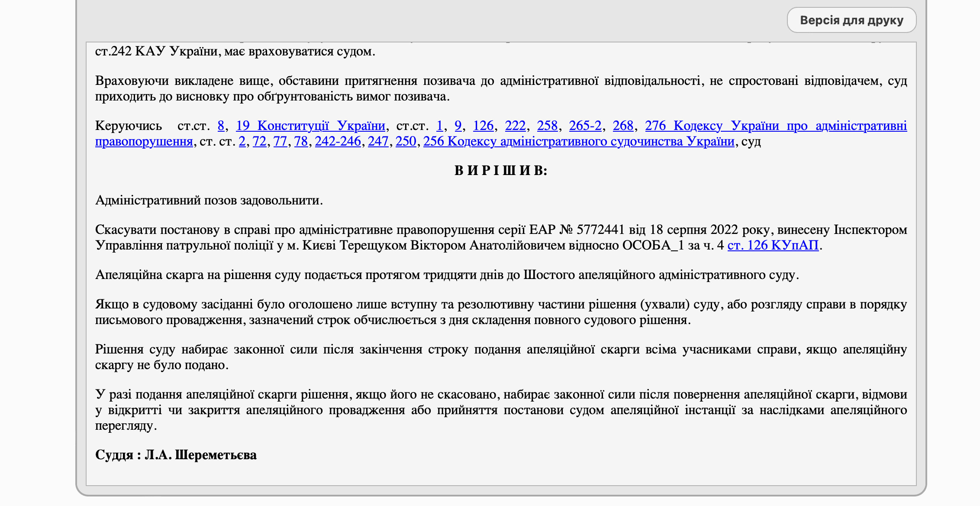The width and height of the screenshot is (980, 506).
Task: Open the правопорушення link continuation
Action: pos(144,141)
